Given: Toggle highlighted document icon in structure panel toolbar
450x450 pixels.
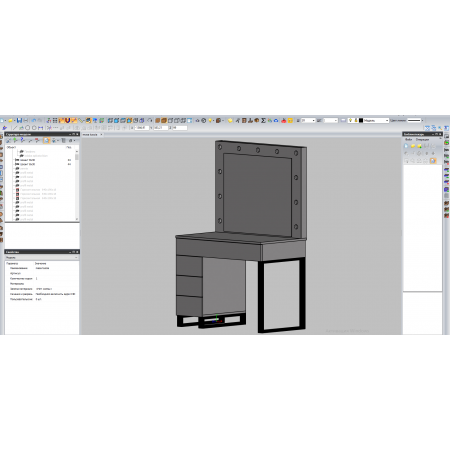Looking at the screenshot, I should click(47, 140).
